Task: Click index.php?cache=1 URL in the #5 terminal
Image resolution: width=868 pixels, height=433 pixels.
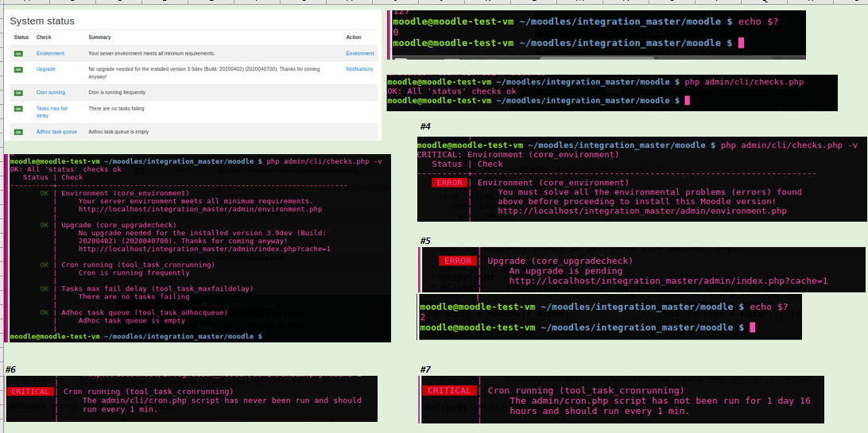Action: click(668, 281)
